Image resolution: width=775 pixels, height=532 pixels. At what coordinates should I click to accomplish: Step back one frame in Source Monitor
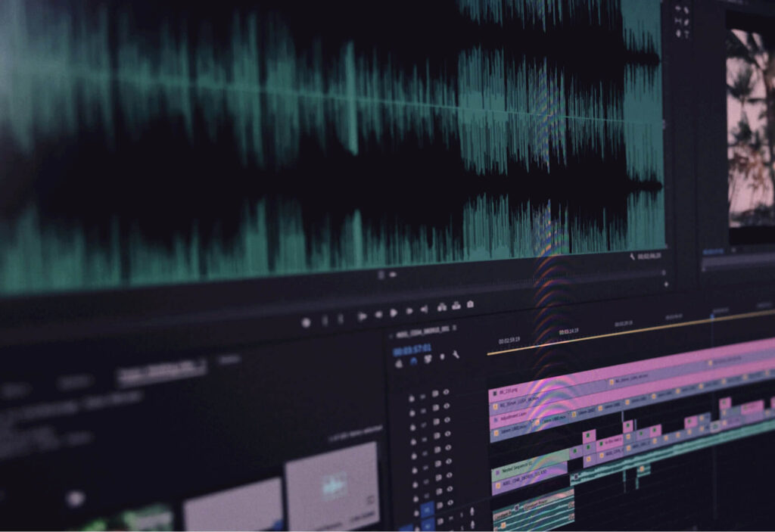(x=378, y=314)
